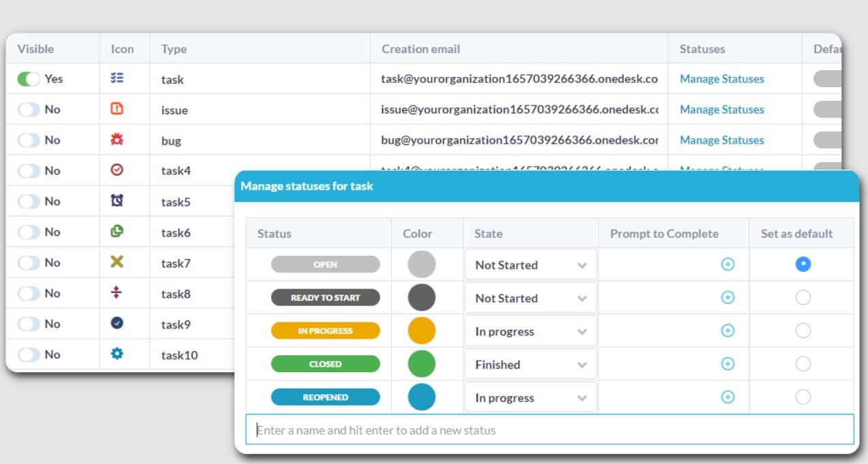Add prompt to complete for REOPENED status
Viewport: 868px width, 464px height.
(x=728, y=397)
